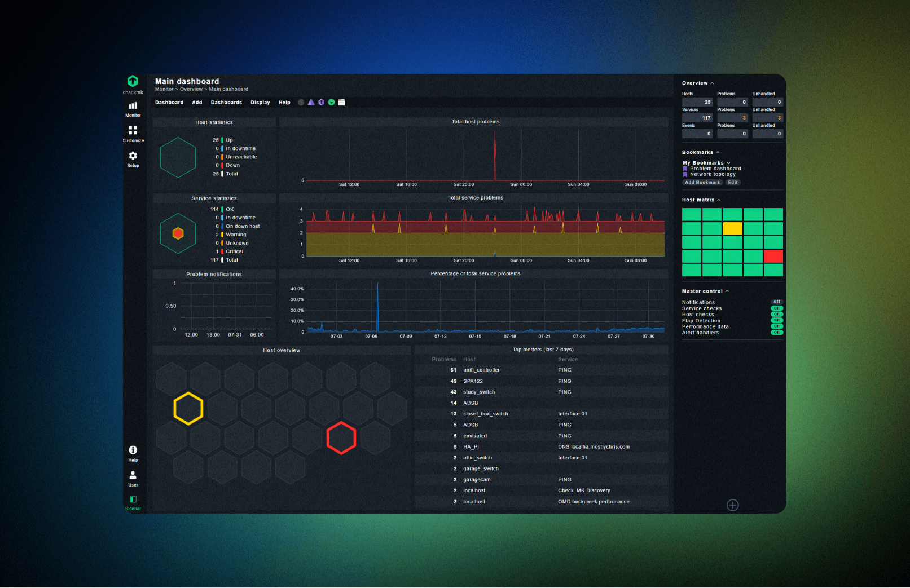Click the Host statistics hexagon graphic
The image size is (910, 588).
coord(178,157)
